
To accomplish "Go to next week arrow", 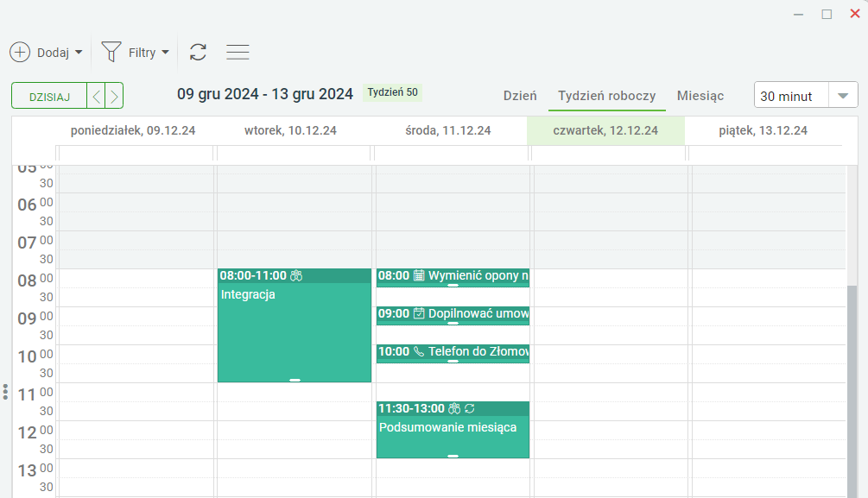I will pyautogui.click(x=114, y=97).
